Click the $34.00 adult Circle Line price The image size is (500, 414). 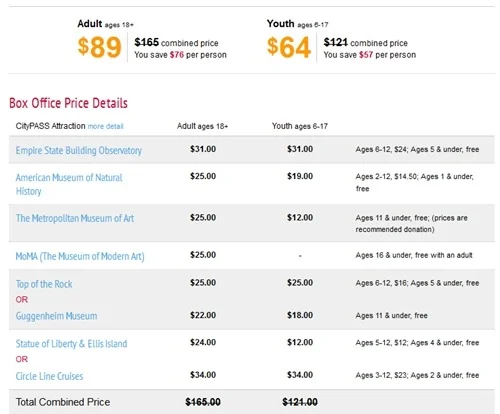pyautogui.click(x=203, y=375)
